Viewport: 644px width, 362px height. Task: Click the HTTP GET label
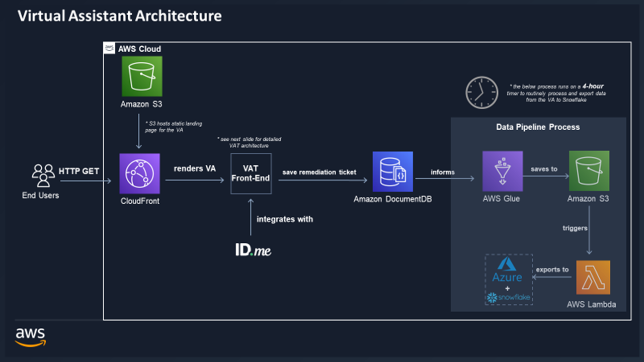coord(79,171)
